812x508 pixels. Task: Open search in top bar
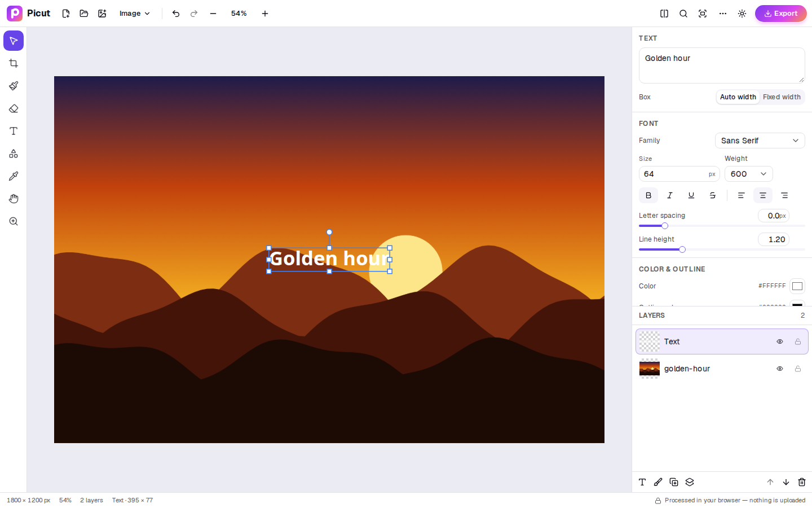click(683, 14)
